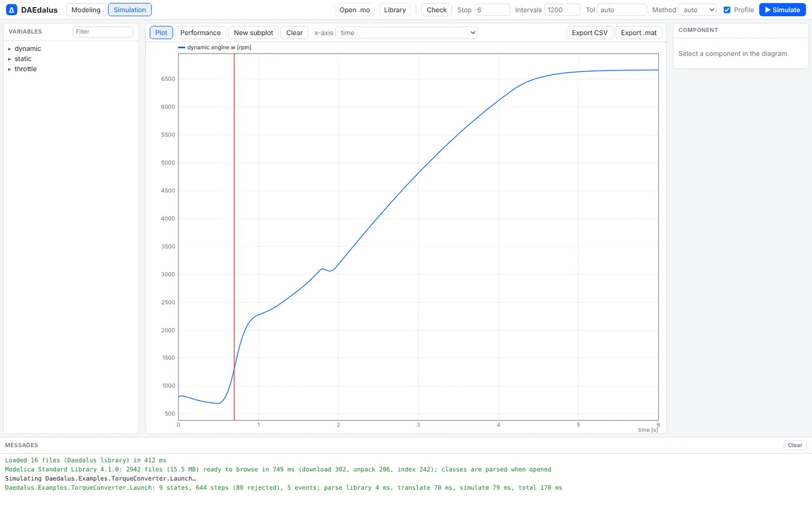Viewport: 812px width, 508px height.
Task: Clear the plot area
Action: click(x=294, y=32)
